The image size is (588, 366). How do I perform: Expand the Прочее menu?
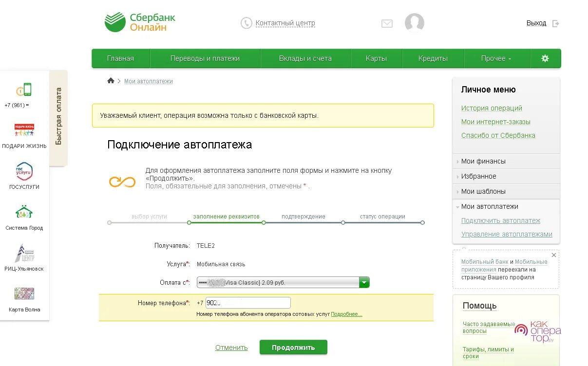[x=496, y=58]
